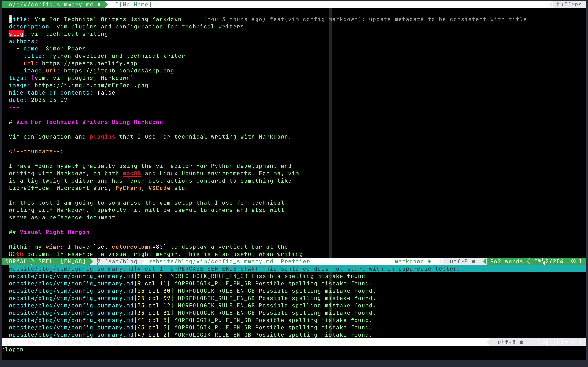
Task: Toggle hide_table_of_contents to true
Action: (x=106, y=93)
